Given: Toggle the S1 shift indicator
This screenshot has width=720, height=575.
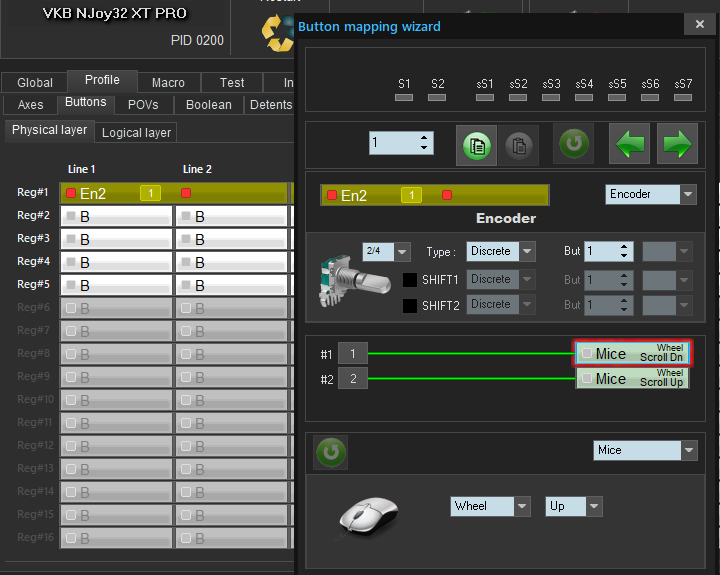Looking at the screenshot, I should click(404, 97).
